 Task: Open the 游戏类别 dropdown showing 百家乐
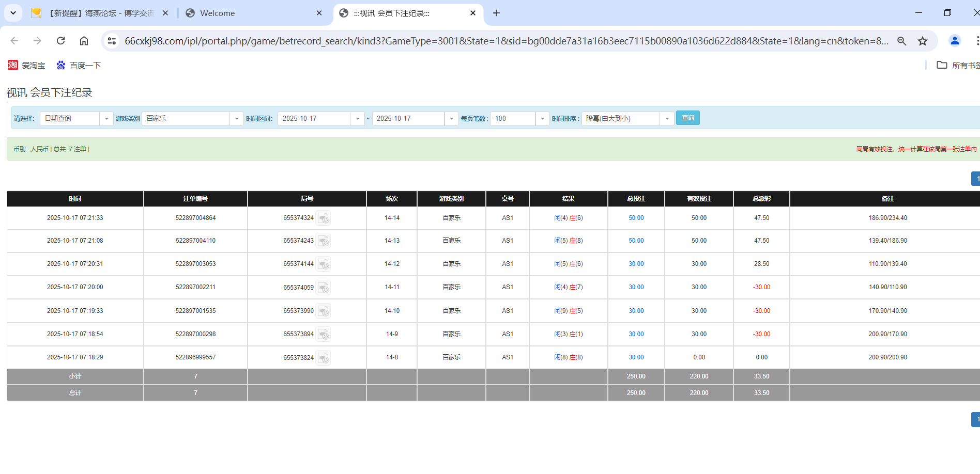click(x=237, y=118)
